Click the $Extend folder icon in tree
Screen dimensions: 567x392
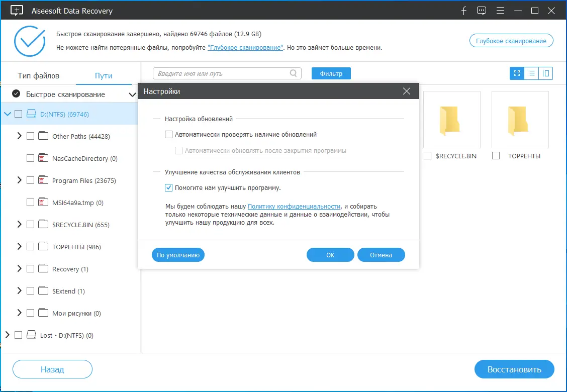pos(43,290)
